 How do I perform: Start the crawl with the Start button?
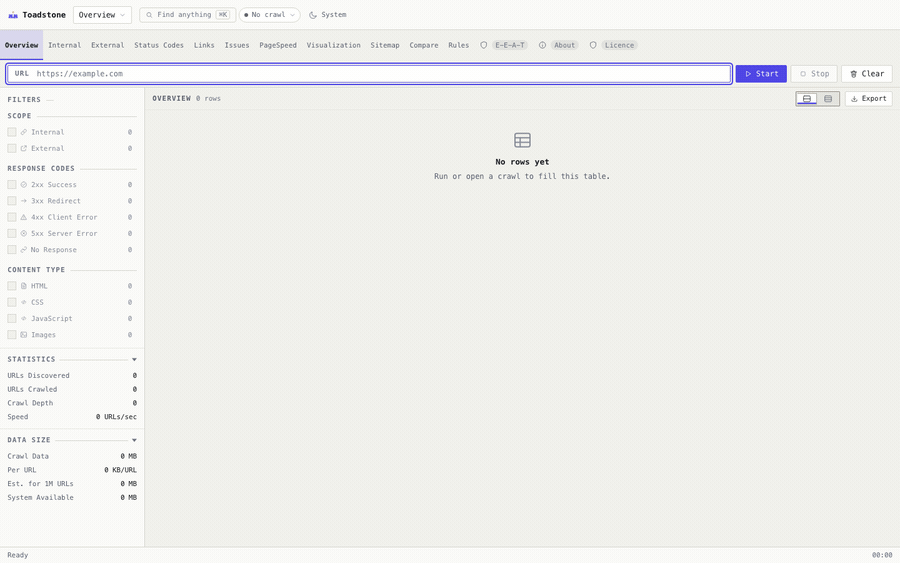(x=761, y=74)
